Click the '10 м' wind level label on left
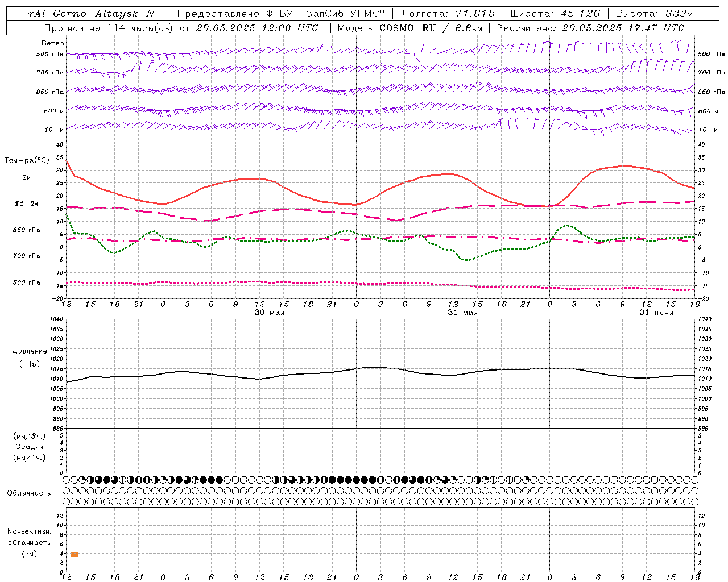This screenshot has width=728, height=582. pos(54,130)
